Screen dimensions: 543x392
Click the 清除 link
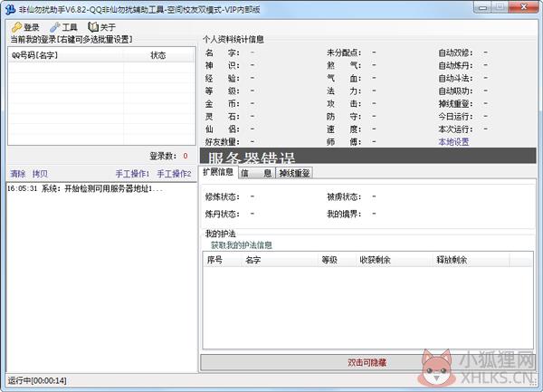pyautogui.click(x=18, y=174)
